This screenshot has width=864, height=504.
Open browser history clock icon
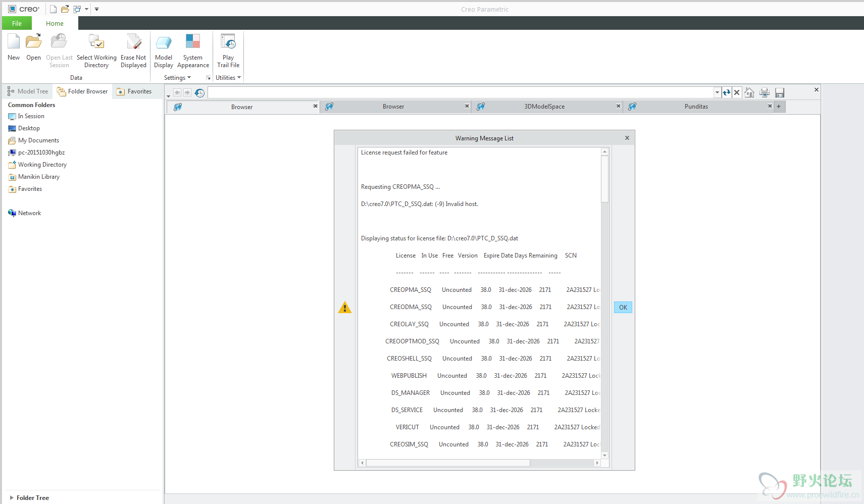(200, 93)
